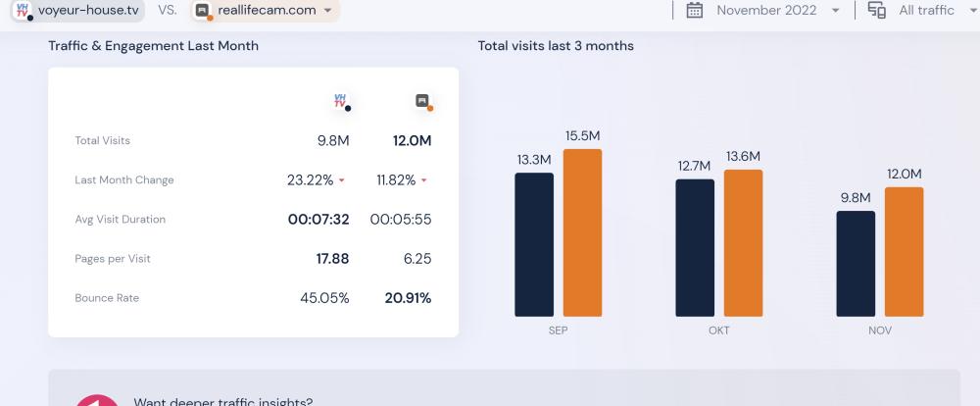
Task: Click the 'Want deeper traffic insights?' banner text
Action: 222,400
